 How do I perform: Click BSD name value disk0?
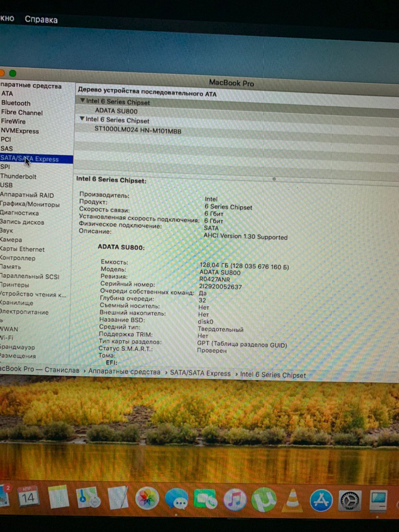click(205, 321)
